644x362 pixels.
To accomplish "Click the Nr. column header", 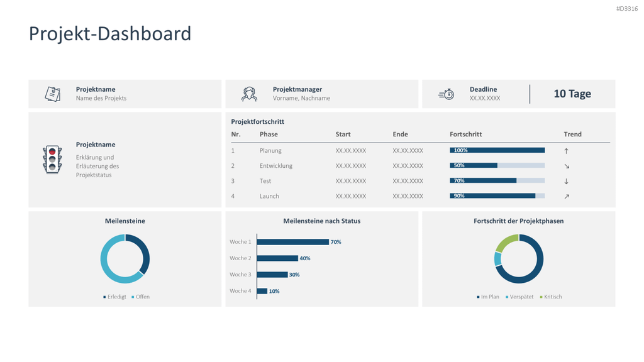I will 236,134.
